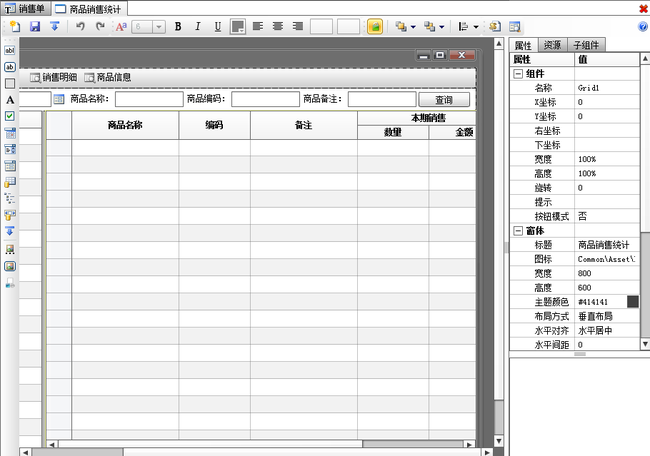Select the 按钮模式 value 否
Screen dimensions: 650x456
point(607,216)
